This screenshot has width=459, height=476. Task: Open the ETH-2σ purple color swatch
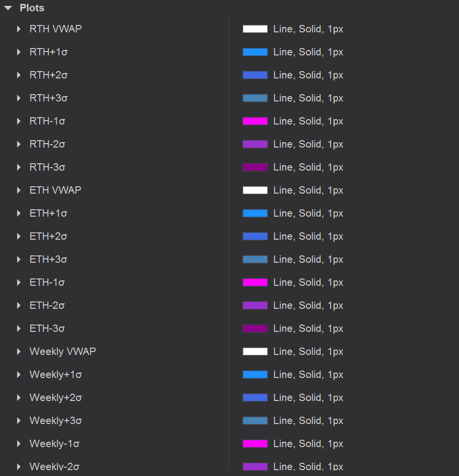(255, 305)
